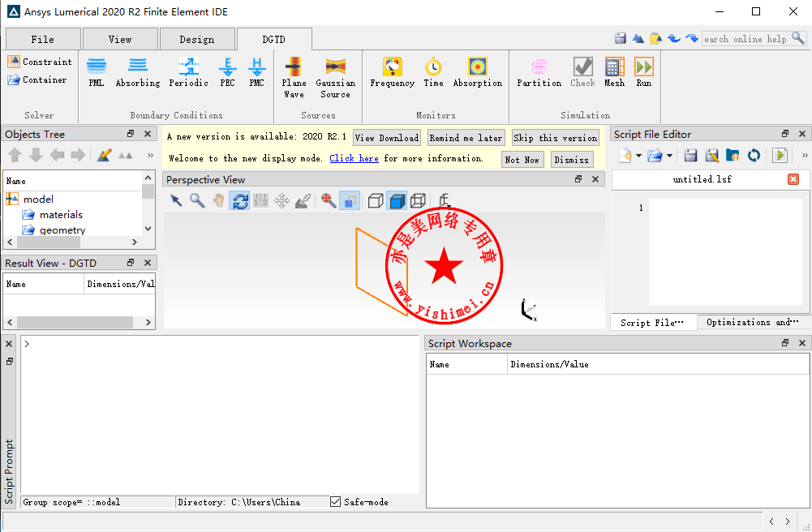Switch to outline cube rendering mode
This screenshot has width=812, height=532.
coord(376,201)
